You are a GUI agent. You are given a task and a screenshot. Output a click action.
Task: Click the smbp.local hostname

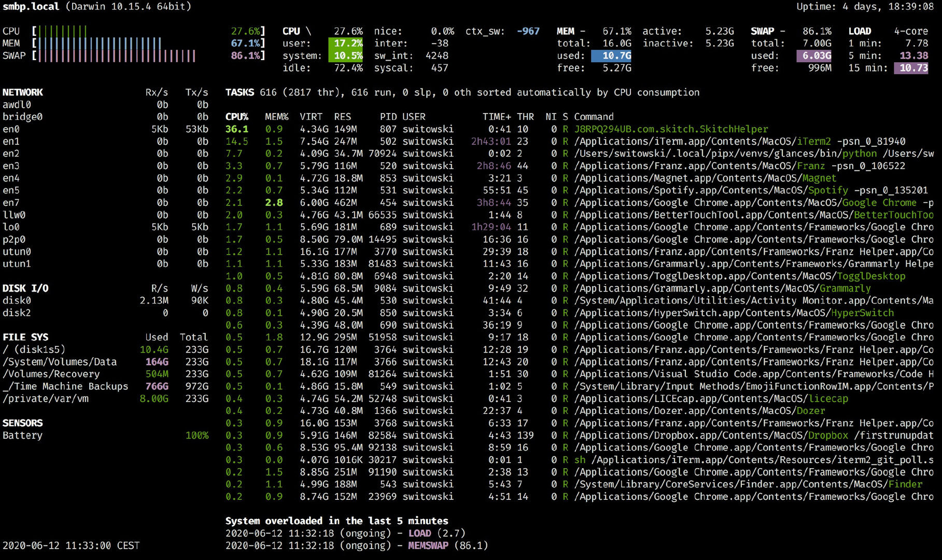31,7
